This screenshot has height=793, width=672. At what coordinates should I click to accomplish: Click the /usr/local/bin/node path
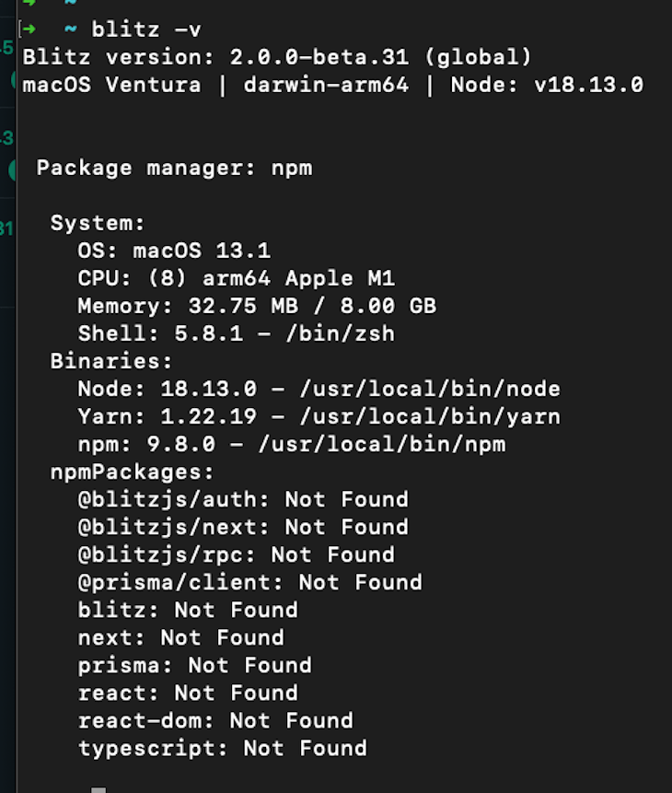coord(430,389)
